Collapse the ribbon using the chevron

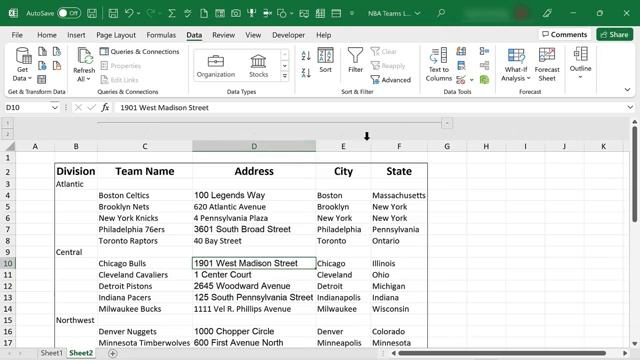click(627, 90)
